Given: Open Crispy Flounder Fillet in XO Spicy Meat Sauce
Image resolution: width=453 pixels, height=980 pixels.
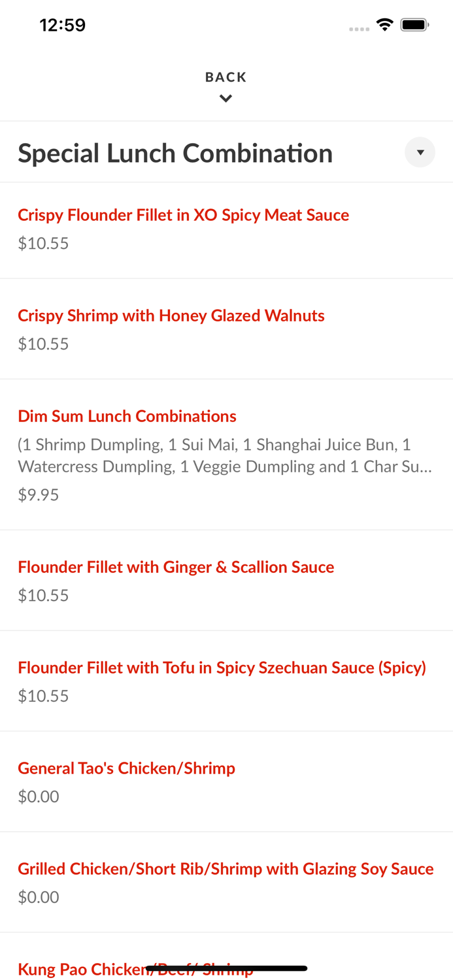Looking at the screenshot, I should click(x=183, y=215).
